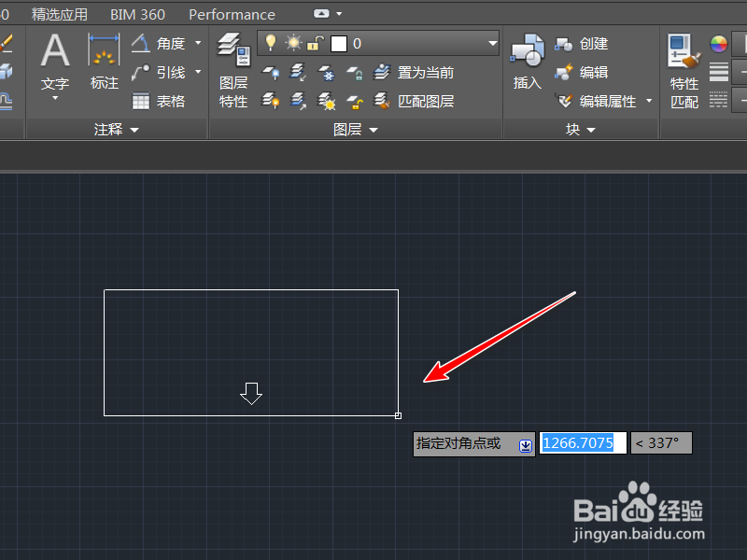The image size is (747, 560).
Task: Click the 表格 label
Action: [x=171, y=102]
